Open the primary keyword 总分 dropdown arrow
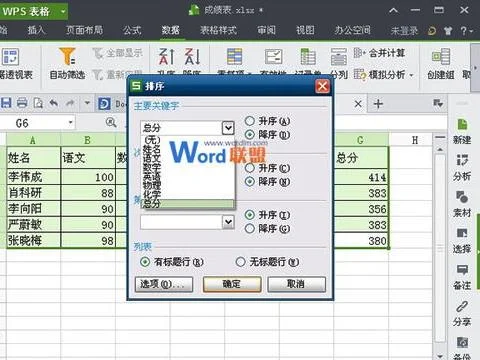Screen dimensions: 480x360 coord(228,128)
